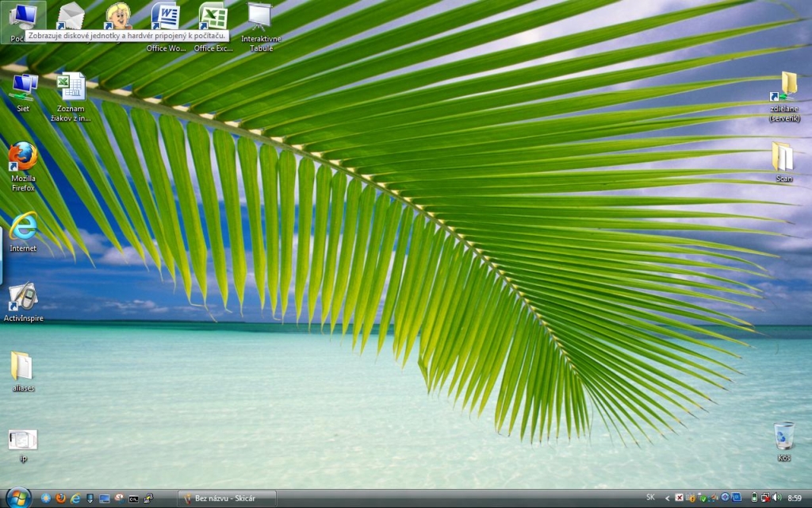Open the Počítač (Computer) desktop icon
The image size is (812, 508).
(x=22, y=17)
